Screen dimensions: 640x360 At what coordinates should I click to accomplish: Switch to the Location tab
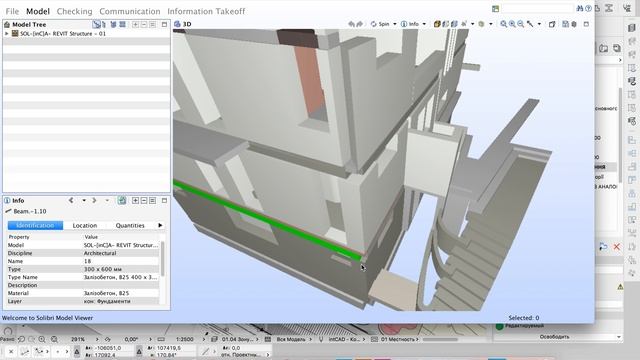point(84,225)
